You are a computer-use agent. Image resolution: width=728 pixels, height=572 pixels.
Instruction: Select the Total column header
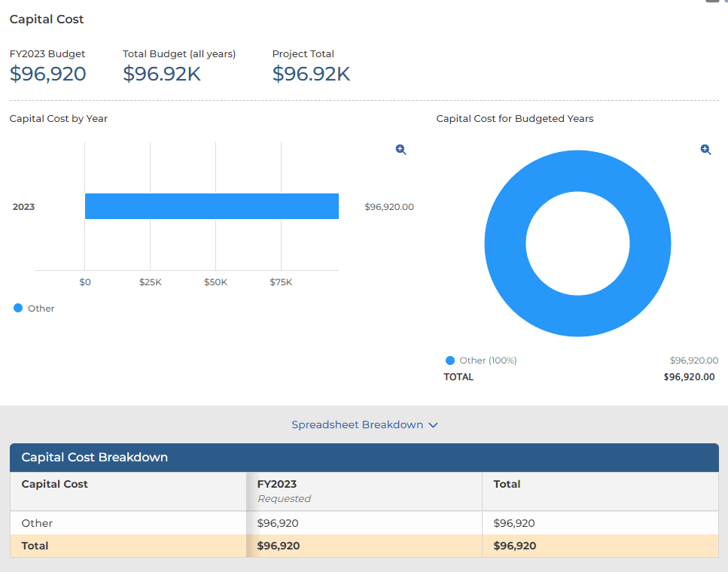pyautogui.click(x=507, y=484)
